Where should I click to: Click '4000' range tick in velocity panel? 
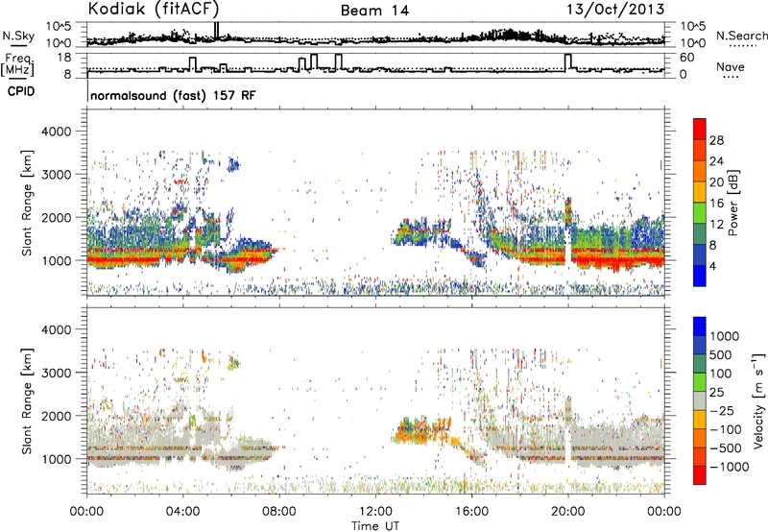56,329
